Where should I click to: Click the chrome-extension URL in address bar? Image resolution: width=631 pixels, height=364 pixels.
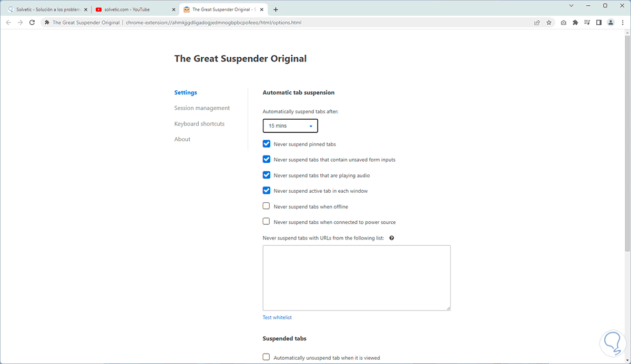213,23
